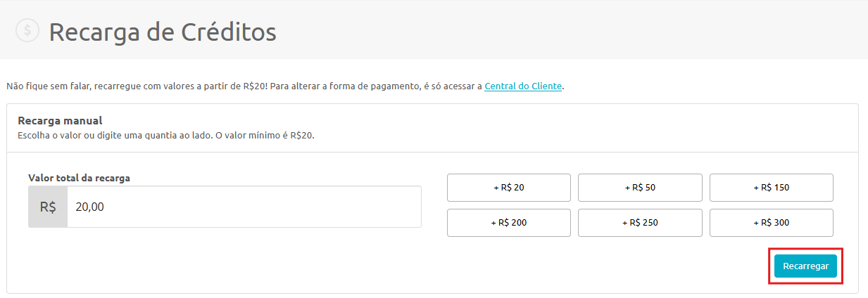This screenshot has height=298, width=868.
Task: Open the Central do Cliente link
Action: point(523,86)
